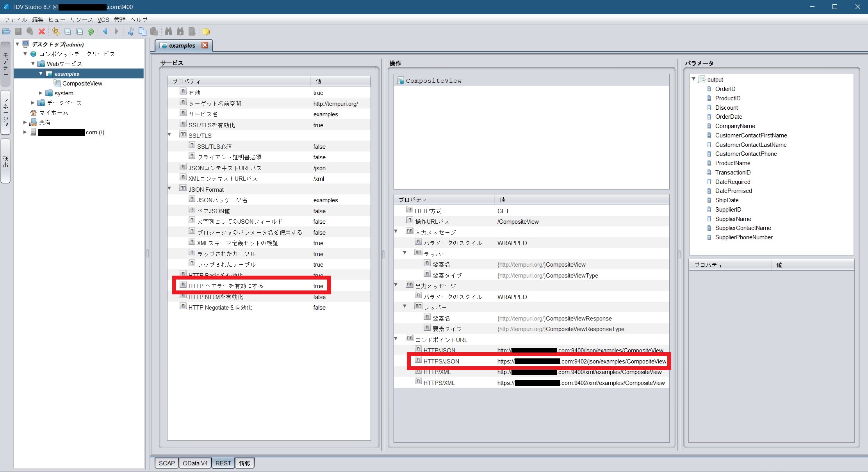
Task: Select the OrderID output parameter
Action: [x=725, y=89]
